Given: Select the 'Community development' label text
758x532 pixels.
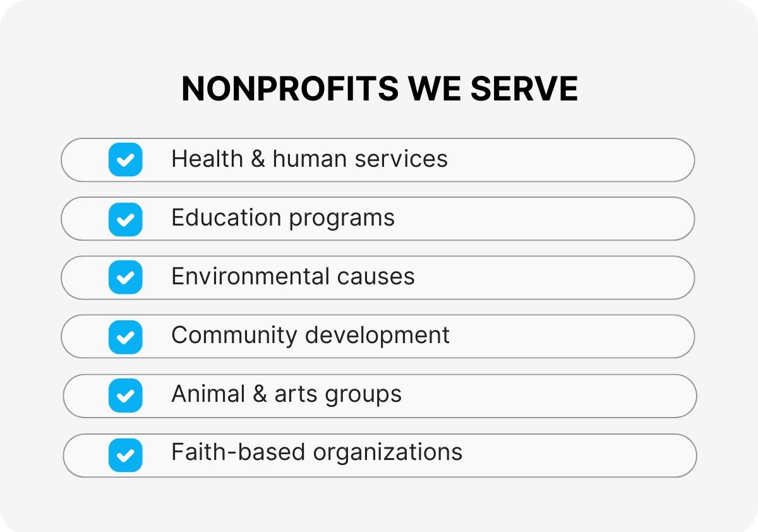Looking at the screenshot, I should 310,336.
